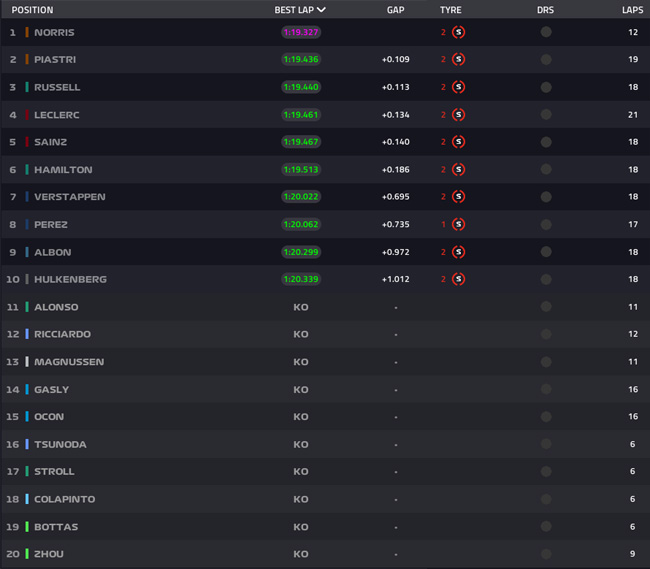650x569 pixels.
Task: Click driver name NORRIS
Action: point(54,32)
